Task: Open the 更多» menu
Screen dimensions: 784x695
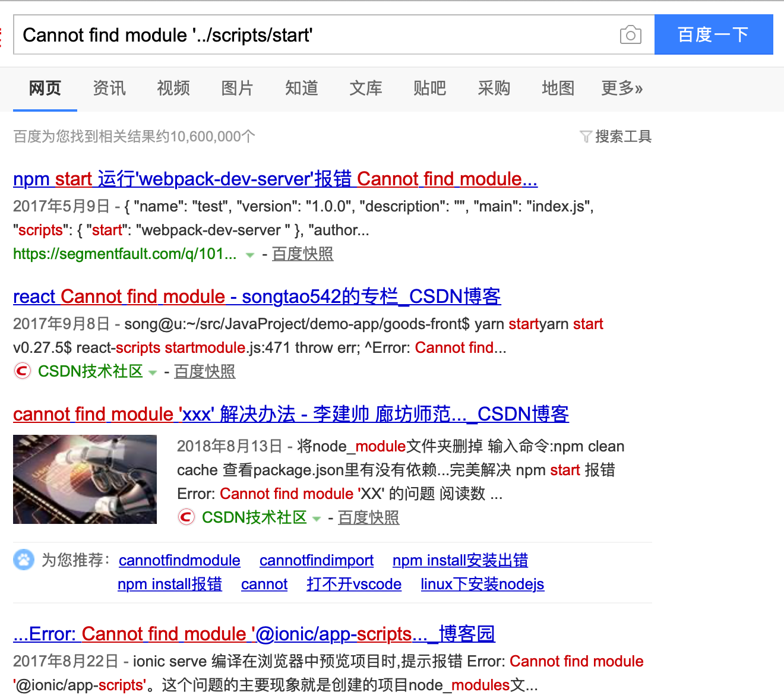Action: pyautogui.click(x=621, y=88)
